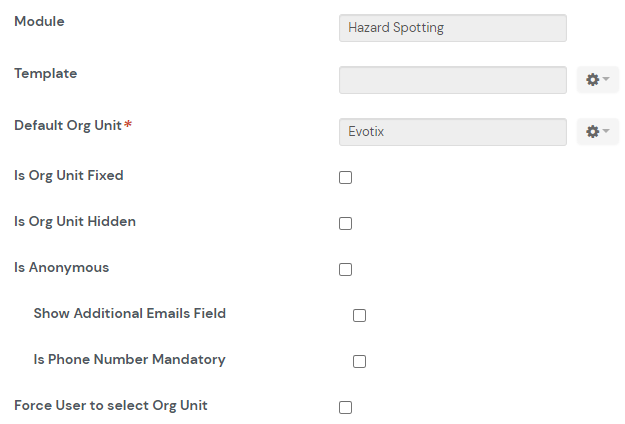Click the empty Template input field
625x424 pixels.
tap(452, 80)
